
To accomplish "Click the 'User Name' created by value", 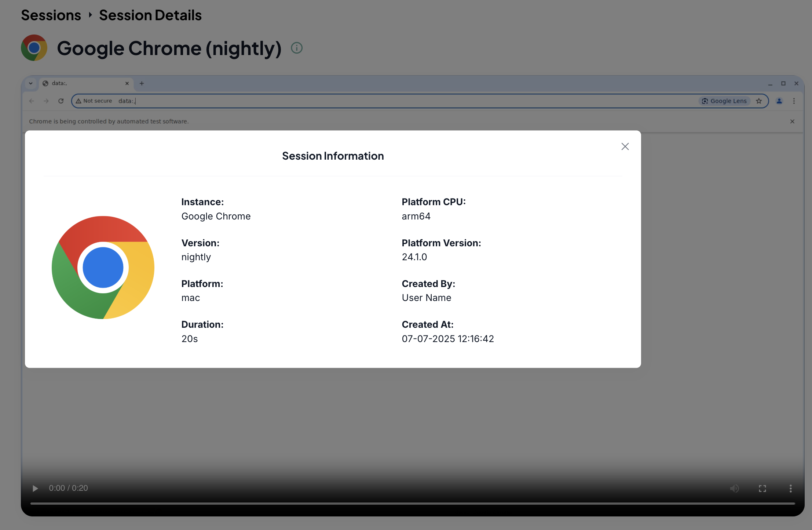I will [x=427, y=298].
